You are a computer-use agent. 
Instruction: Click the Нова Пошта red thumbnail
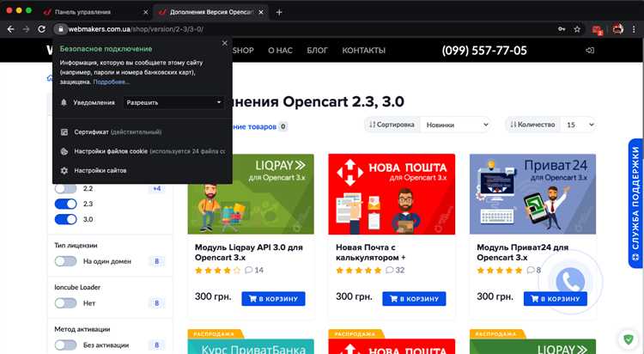pyautogui.click(x=392, y=194)
